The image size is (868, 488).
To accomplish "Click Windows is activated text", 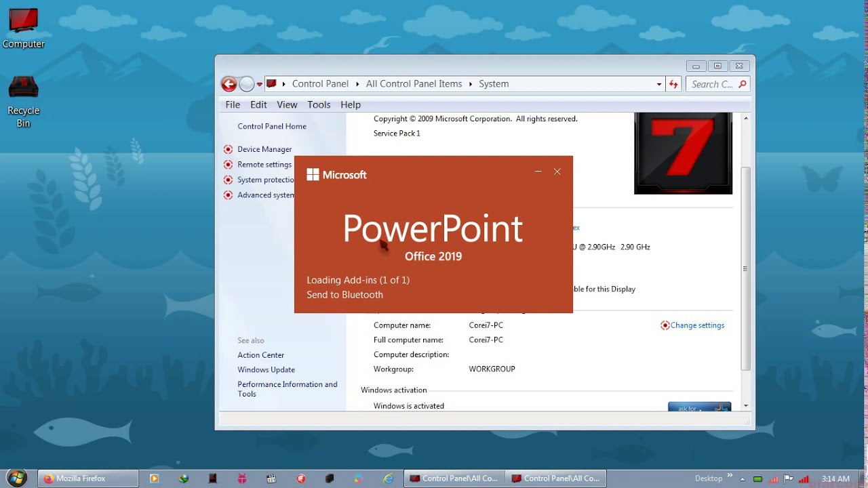I will point(409,406).
